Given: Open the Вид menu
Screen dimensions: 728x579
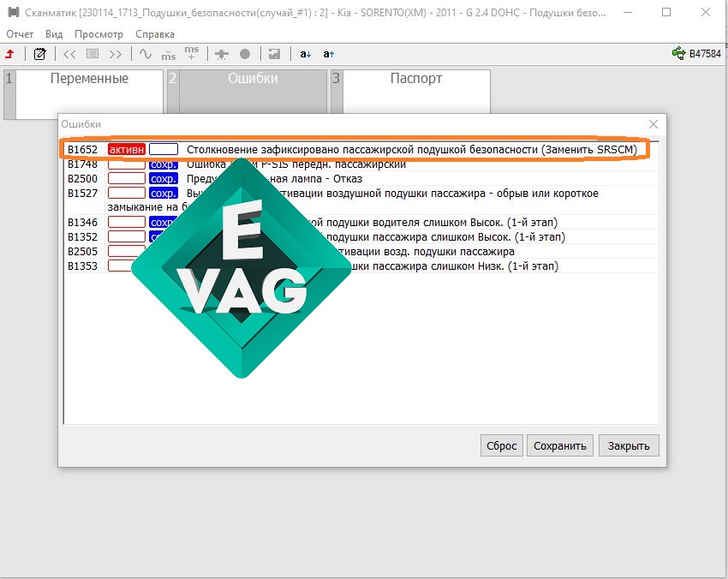Looking at the screenshot, I should tap(54, 34).
